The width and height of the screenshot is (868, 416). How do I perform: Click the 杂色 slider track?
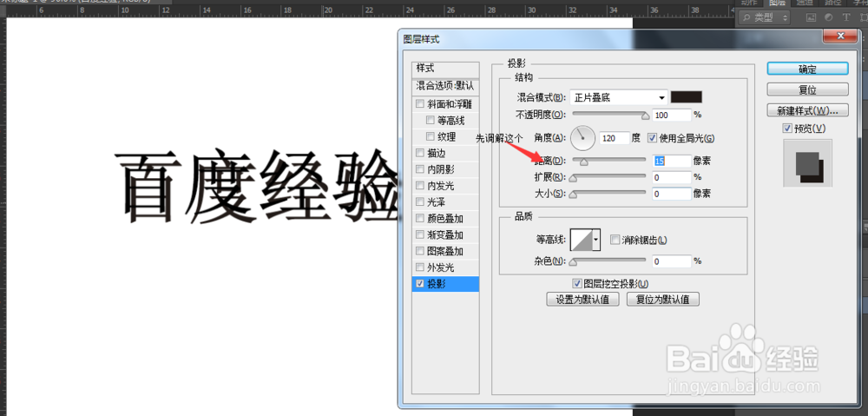[609, 259]
